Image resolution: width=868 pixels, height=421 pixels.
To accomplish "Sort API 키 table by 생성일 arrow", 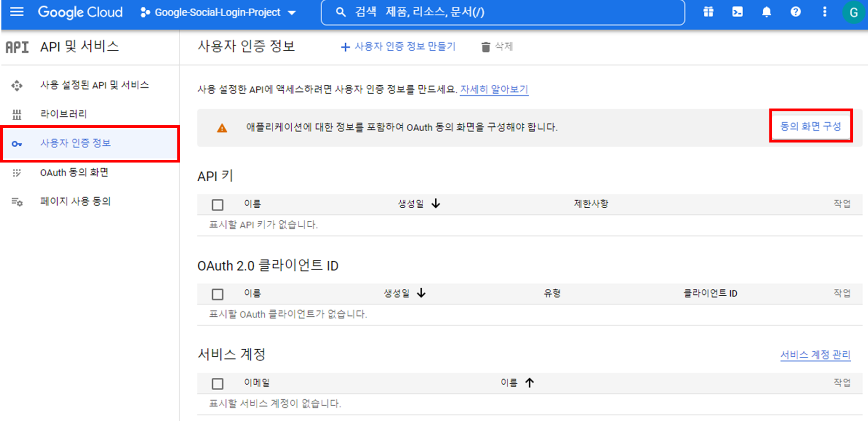I will click(x=436, y=204).
